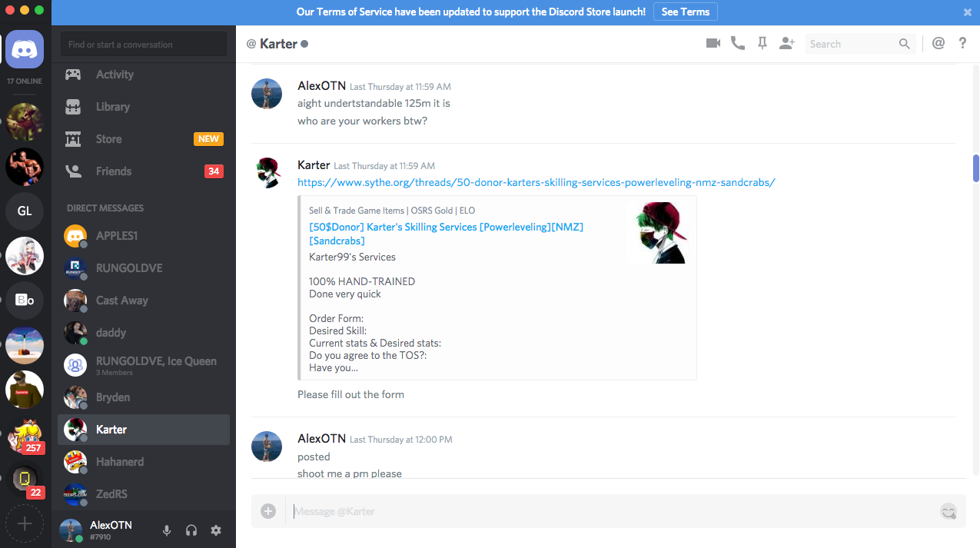Open the sythe.org thread URL link

[537, 182]
